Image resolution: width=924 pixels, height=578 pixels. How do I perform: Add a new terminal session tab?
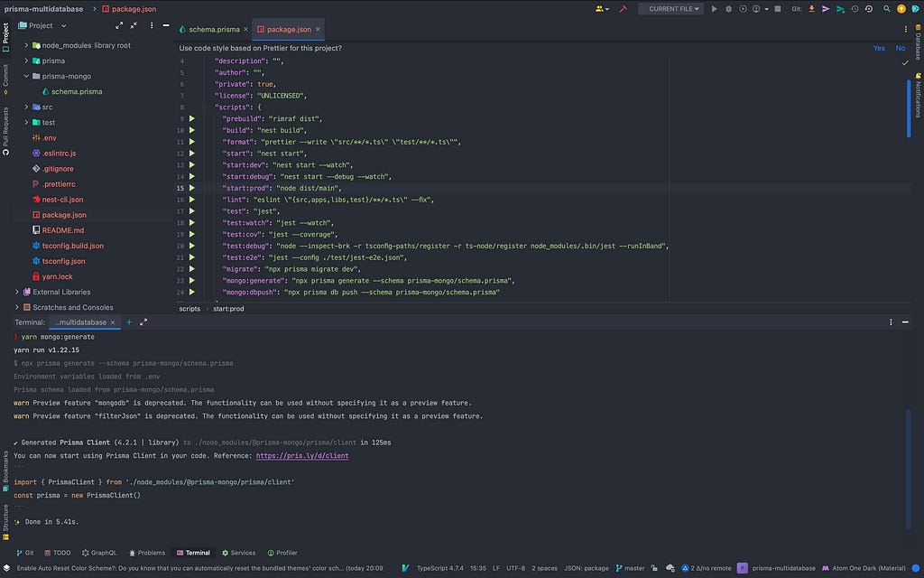click(x=129, y=322)
